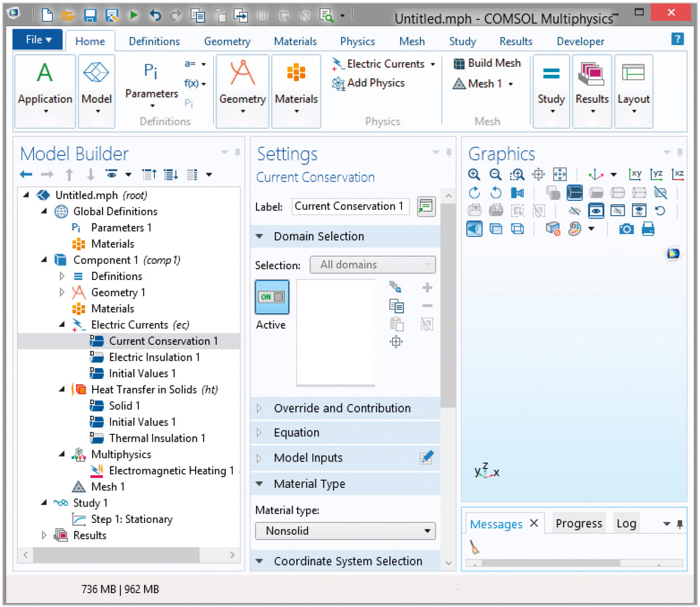This screenshot has height=607, width=700.
Task: Open the Material type Nonsolid dropdown
Action: pyautogui.click(x=346, y=531)
